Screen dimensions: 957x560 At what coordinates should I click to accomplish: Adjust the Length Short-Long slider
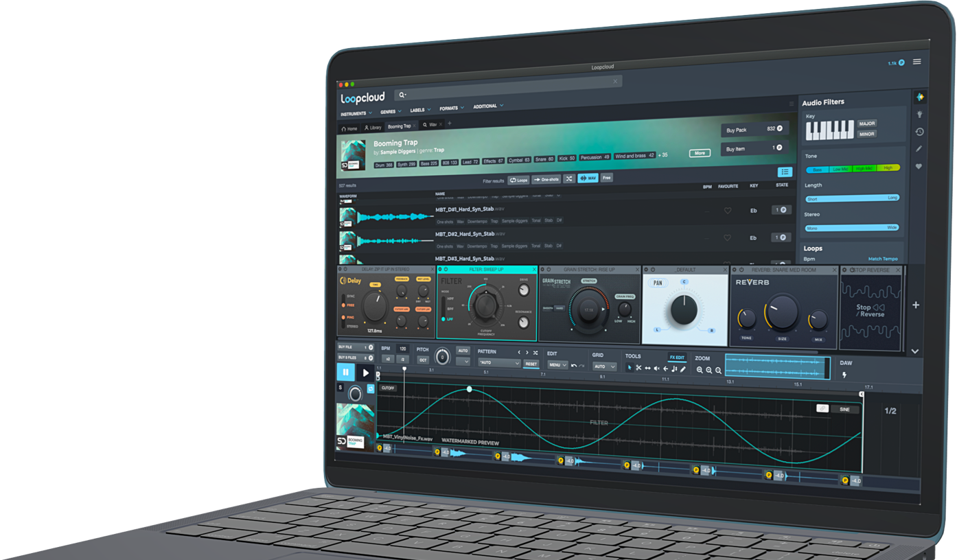pos(851,198)
